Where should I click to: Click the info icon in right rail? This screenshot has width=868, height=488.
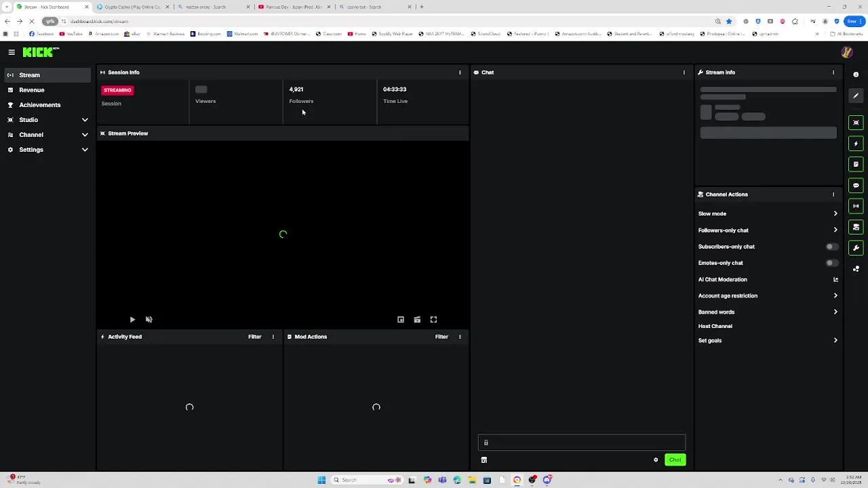856,75
